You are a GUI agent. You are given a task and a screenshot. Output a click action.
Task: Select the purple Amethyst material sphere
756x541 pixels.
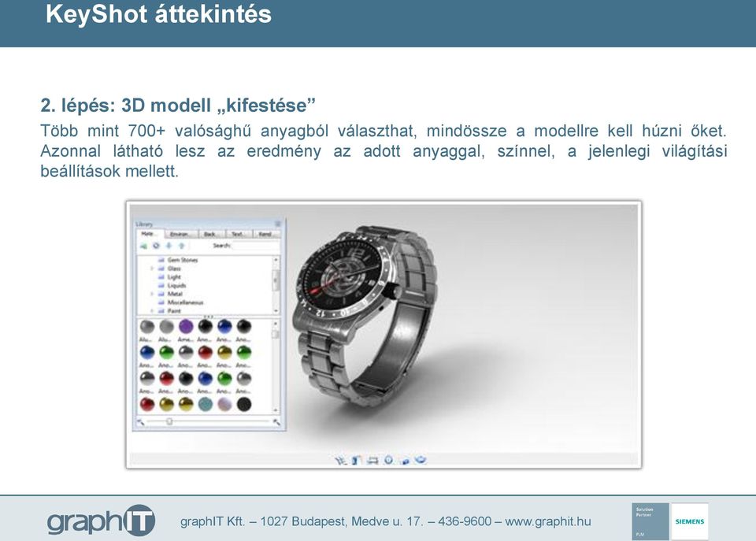(x=186, y=327)
